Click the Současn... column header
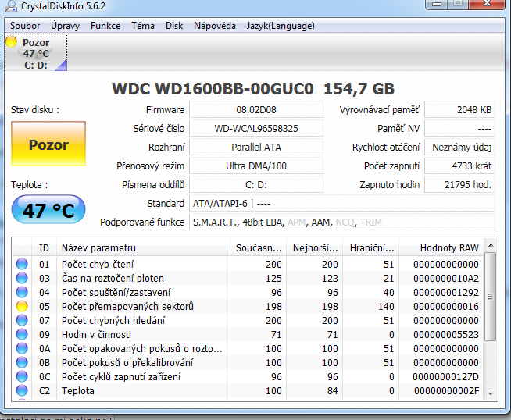 [258, 247]
